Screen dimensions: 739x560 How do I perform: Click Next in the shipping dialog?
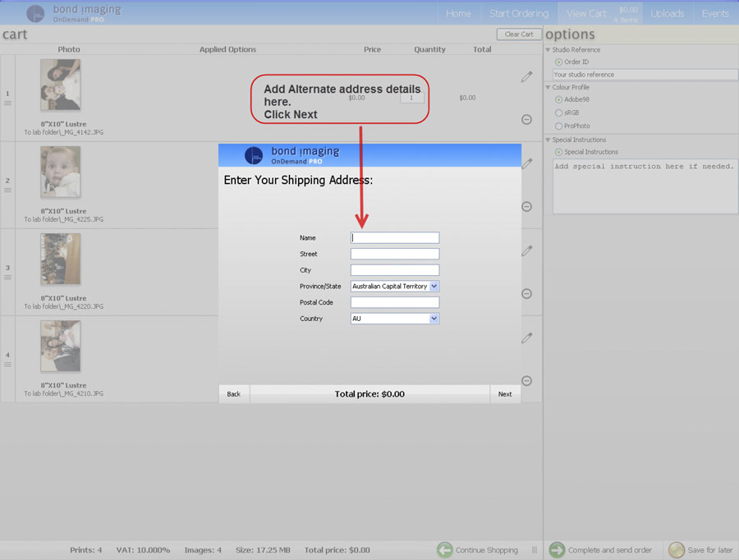point(504,394)
